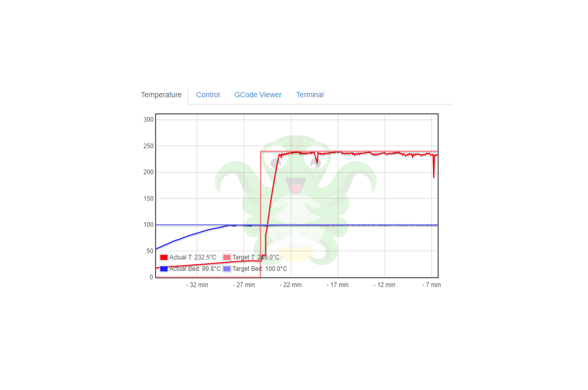The width and height of the screenshot is (588, 390).
Task: Click the red Actual T legend swatch
Action: click(163, 257)
